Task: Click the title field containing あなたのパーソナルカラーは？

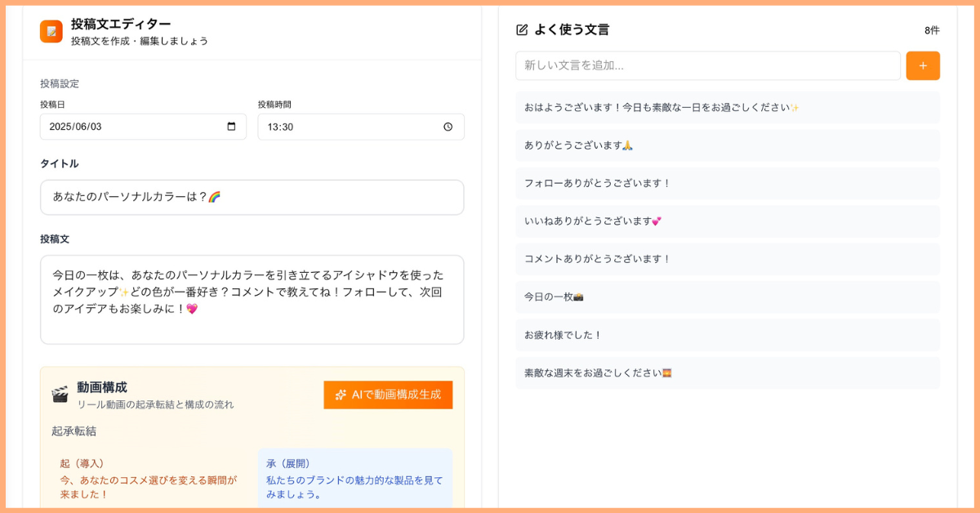Action: click(x=252, y=197)
